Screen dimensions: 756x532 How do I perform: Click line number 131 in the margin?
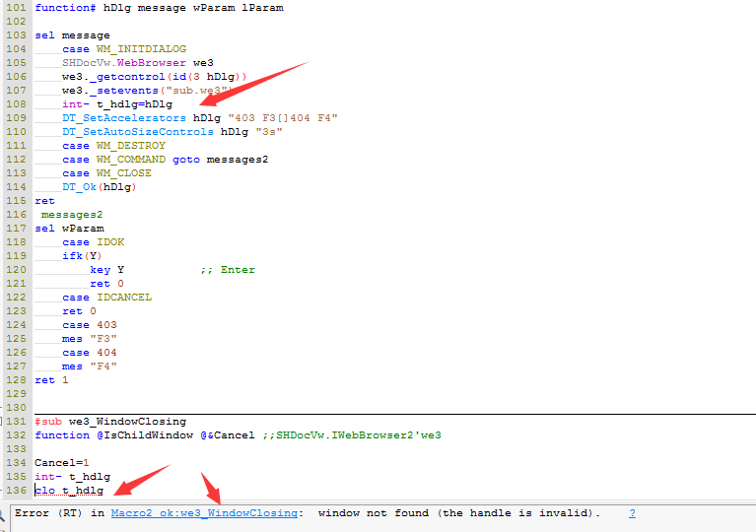(16, 422)
